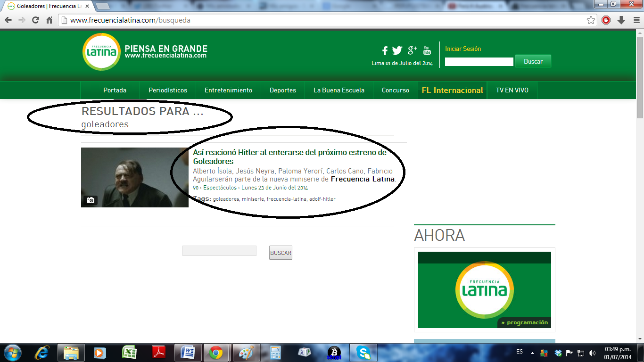Click the volume speaker tray icon

click(592, 353)
